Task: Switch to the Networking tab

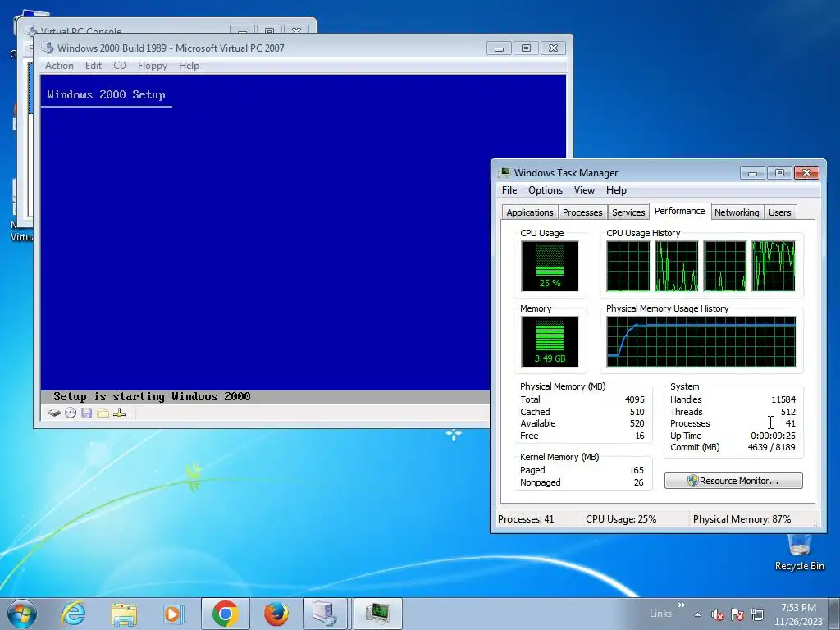Action: tap(737, 212)
